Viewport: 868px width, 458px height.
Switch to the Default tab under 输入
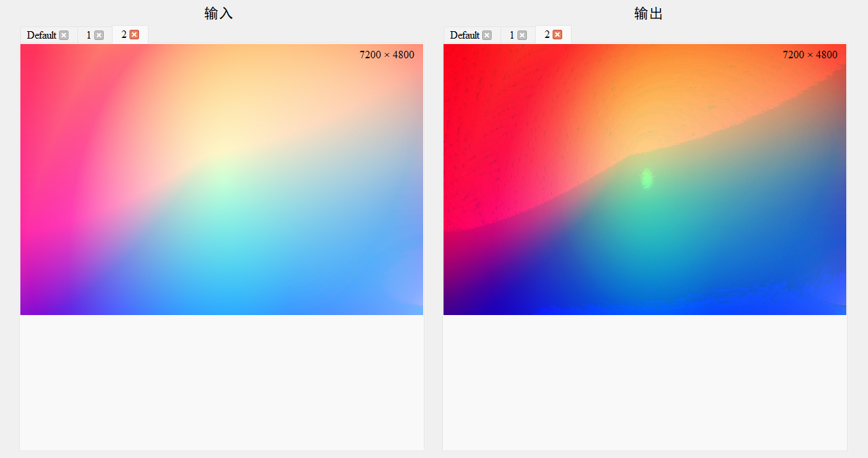(41, 35)
